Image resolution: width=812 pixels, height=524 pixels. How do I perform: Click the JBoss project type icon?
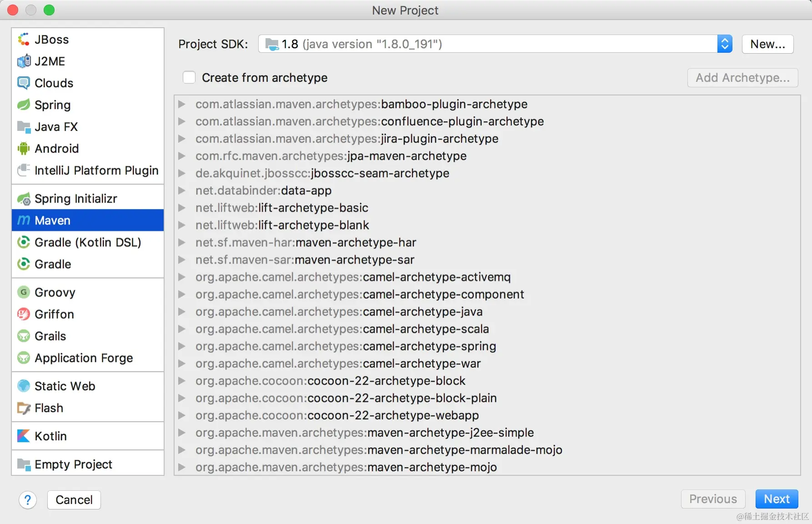click(24, 40)
